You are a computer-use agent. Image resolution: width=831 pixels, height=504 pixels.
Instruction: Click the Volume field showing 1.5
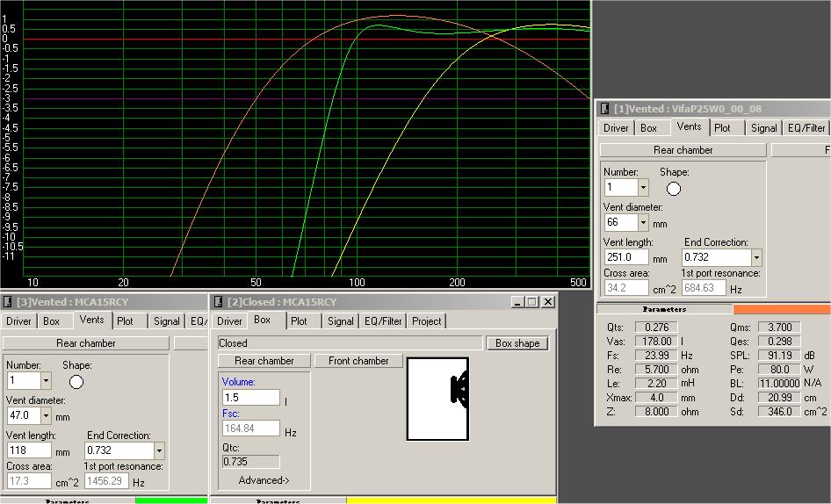click(x=250, y=398)
